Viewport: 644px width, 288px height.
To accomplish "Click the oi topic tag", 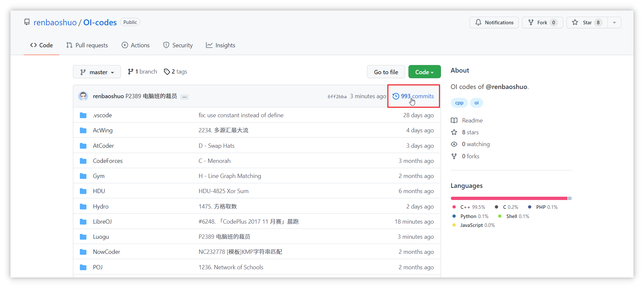I will [476, 103].
